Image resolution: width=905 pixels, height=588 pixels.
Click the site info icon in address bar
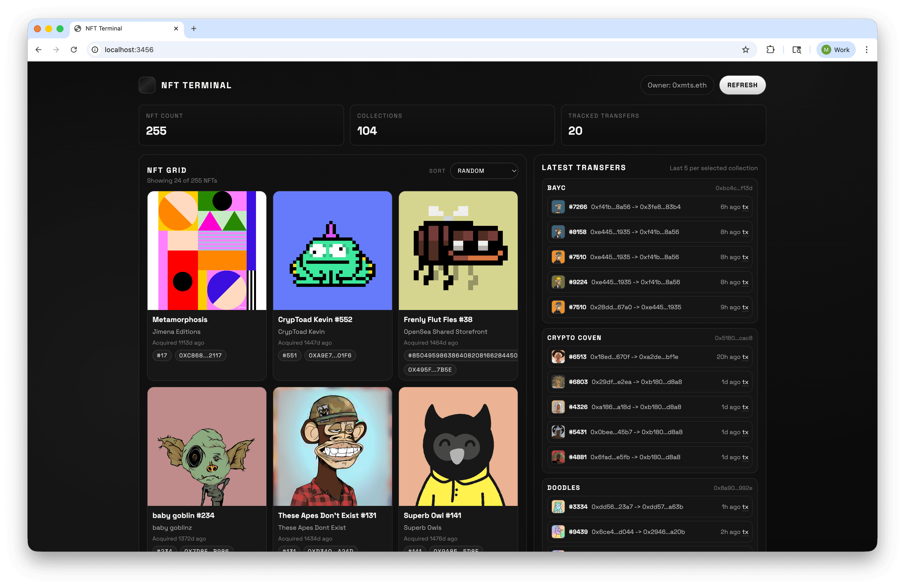95,50
